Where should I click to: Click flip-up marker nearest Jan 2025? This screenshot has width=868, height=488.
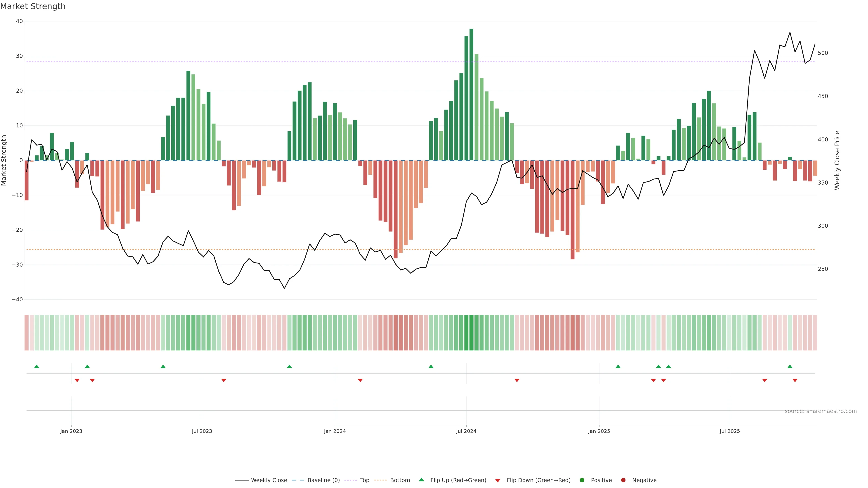[618, 366]
